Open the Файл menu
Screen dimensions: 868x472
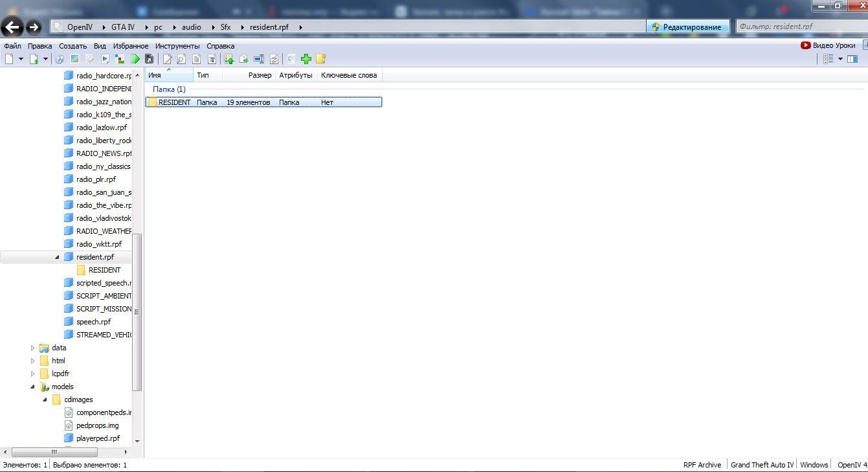[12, 46]
